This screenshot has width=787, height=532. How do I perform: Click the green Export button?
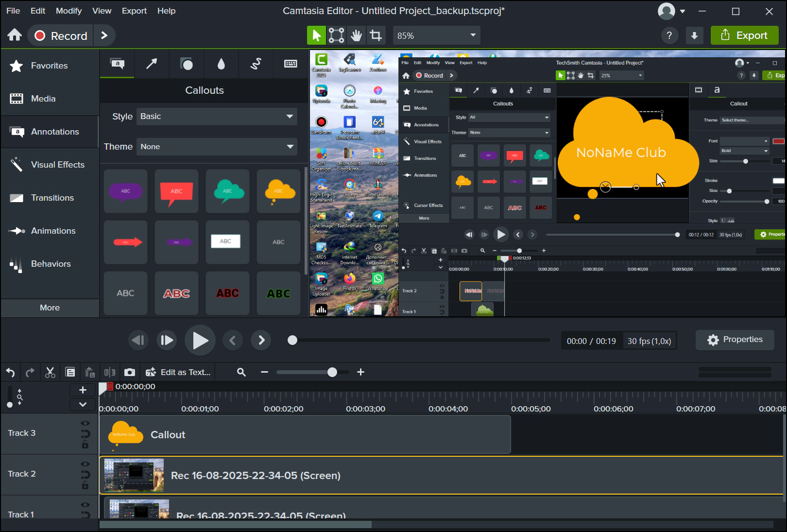click(744, 35)
